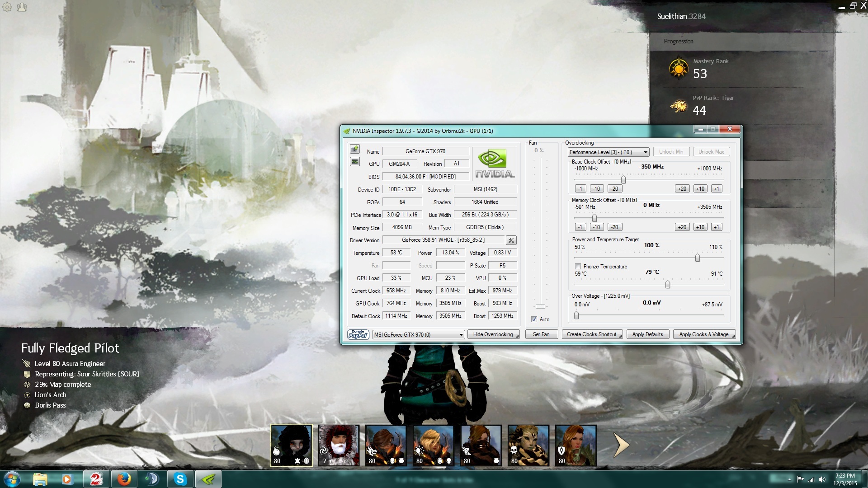Click the volume speaker tray icon
Screen dimensions: 868x488
tap(822, 479)
